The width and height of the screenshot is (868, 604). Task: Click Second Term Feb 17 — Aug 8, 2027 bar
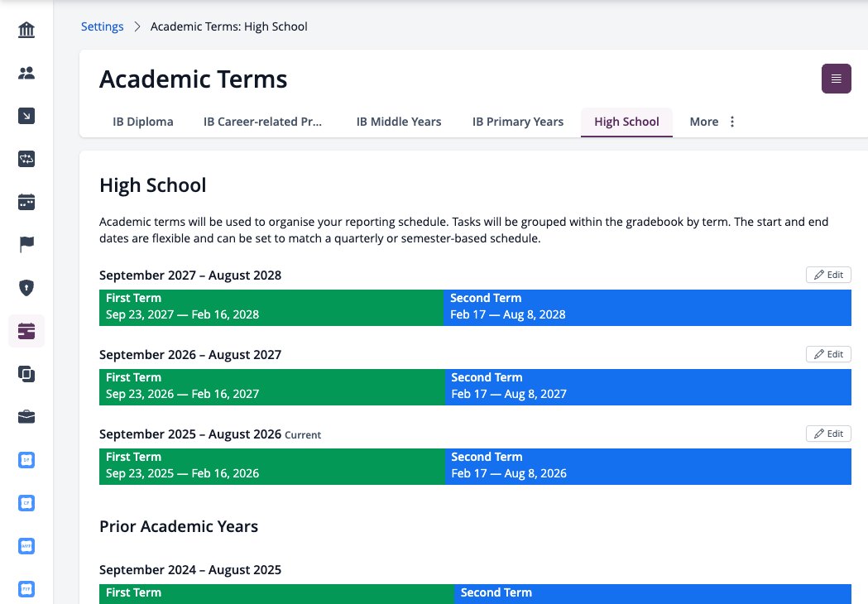(648, 387)
